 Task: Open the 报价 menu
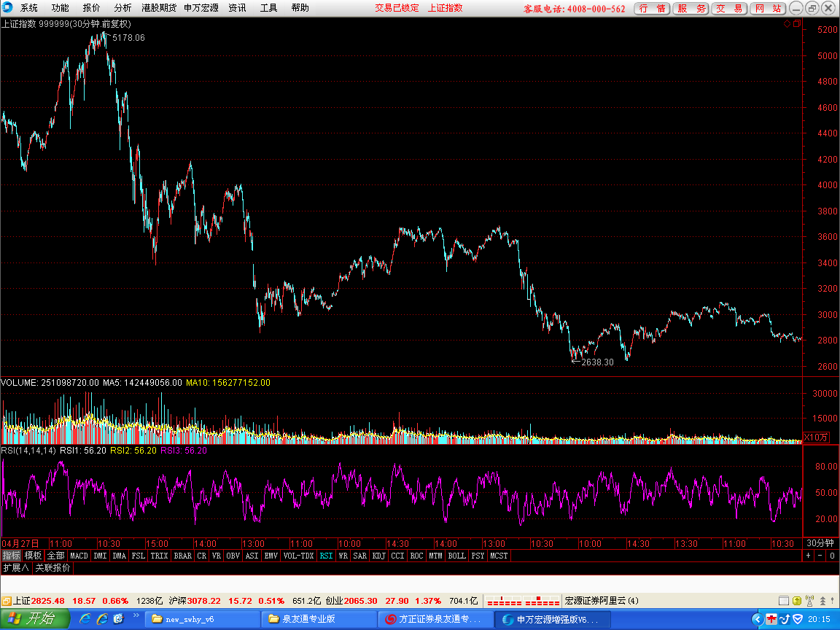(x=91, y=8)
